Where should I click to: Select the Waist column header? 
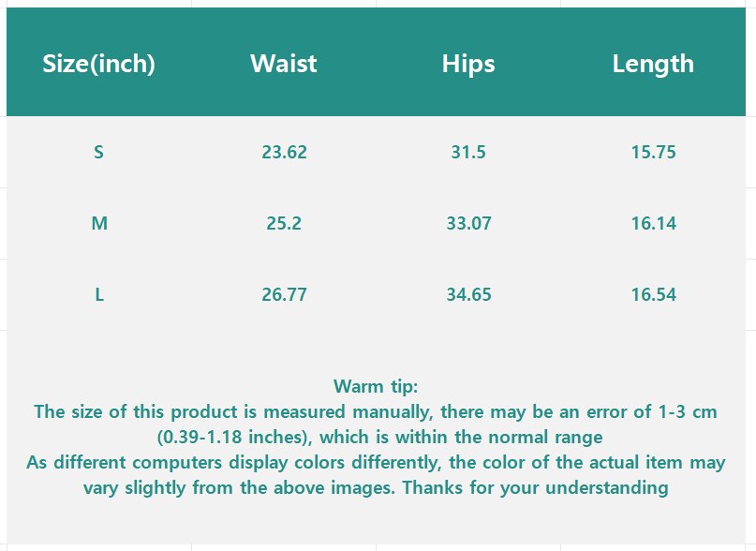pyautogui.click(x=284, y=64)
